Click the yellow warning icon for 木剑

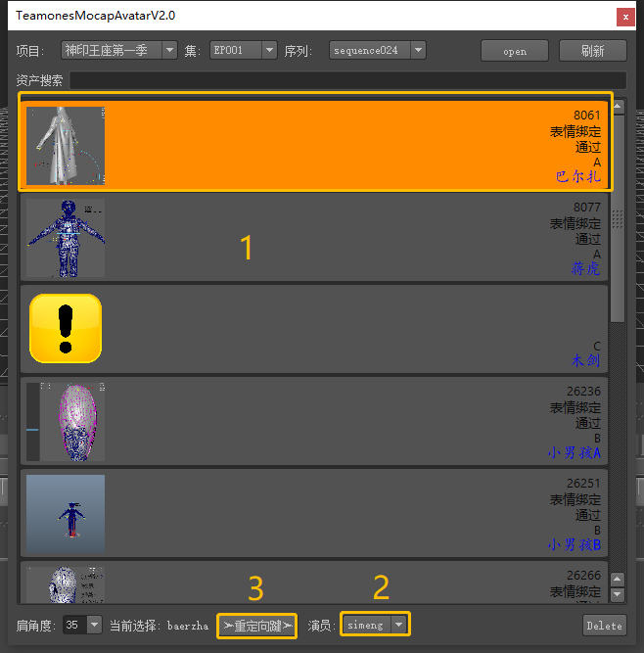[66, 329]
